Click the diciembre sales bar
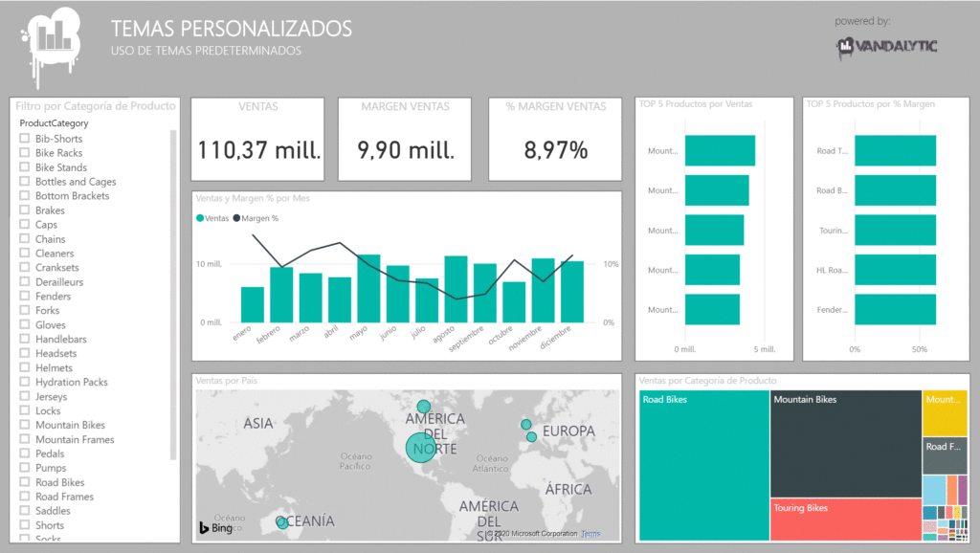The height and width of the screenshot is (553, 980). click(572, 292)
